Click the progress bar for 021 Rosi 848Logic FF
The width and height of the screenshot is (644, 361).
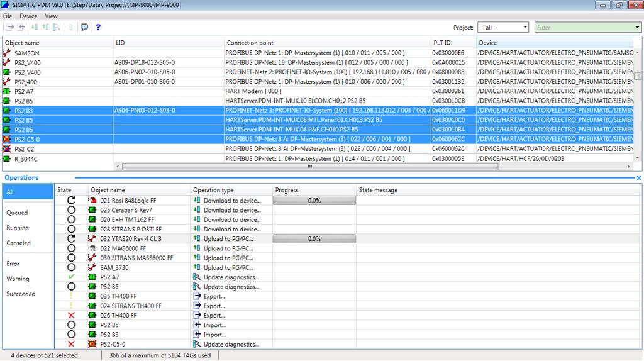pyautogui.click(x=314, y=201)
